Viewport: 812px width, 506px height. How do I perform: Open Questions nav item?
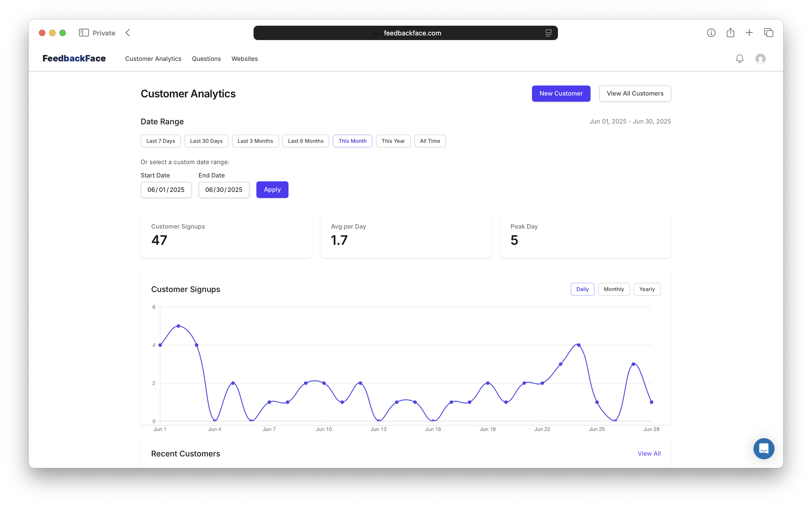coord(206,59)
